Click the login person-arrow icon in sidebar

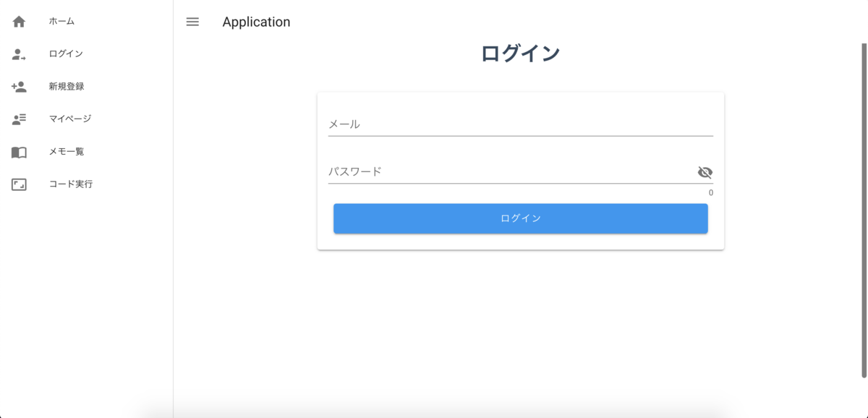point(19,54)
